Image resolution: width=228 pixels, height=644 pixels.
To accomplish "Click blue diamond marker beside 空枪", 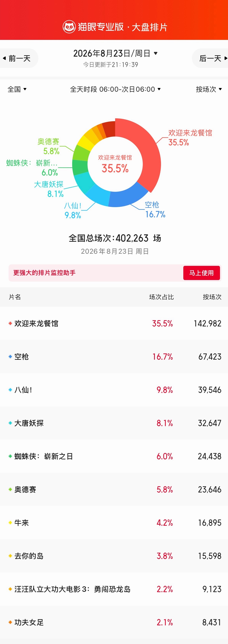I will (10, 357).
